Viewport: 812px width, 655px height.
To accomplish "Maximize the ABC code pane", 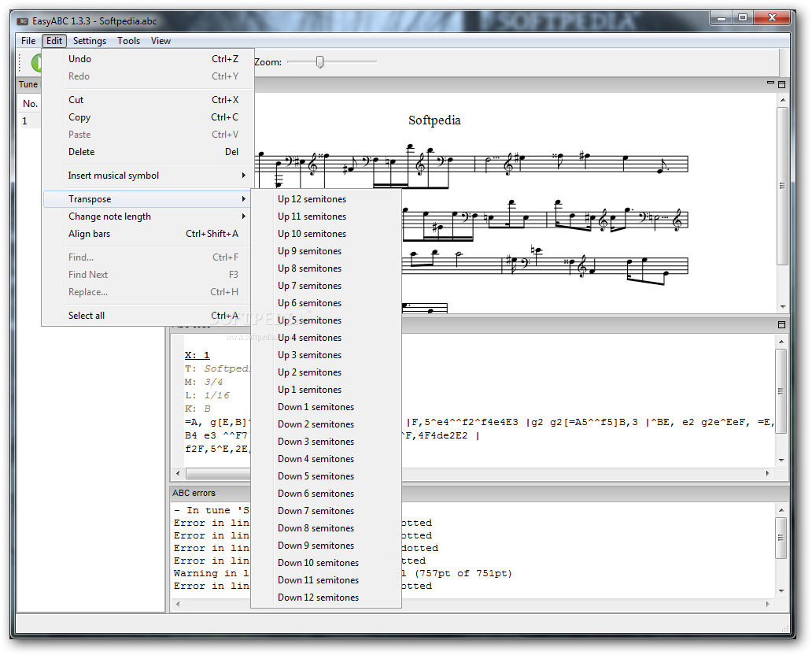I will point(782,325).
